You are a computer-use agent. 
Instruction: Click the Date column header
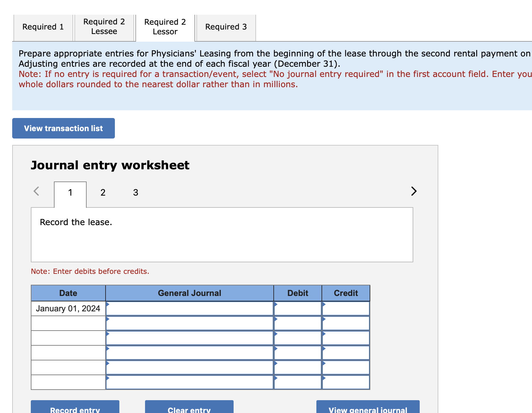68,293
